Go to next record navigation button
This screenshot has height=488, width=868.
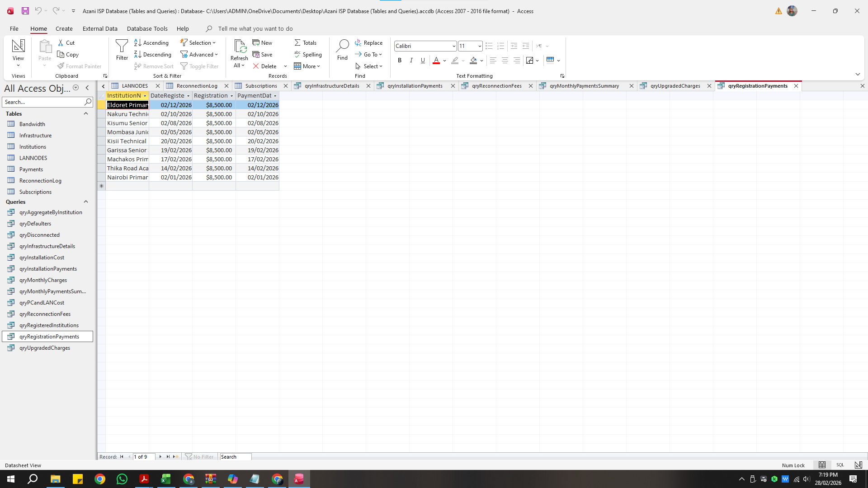tap(160, 457)
